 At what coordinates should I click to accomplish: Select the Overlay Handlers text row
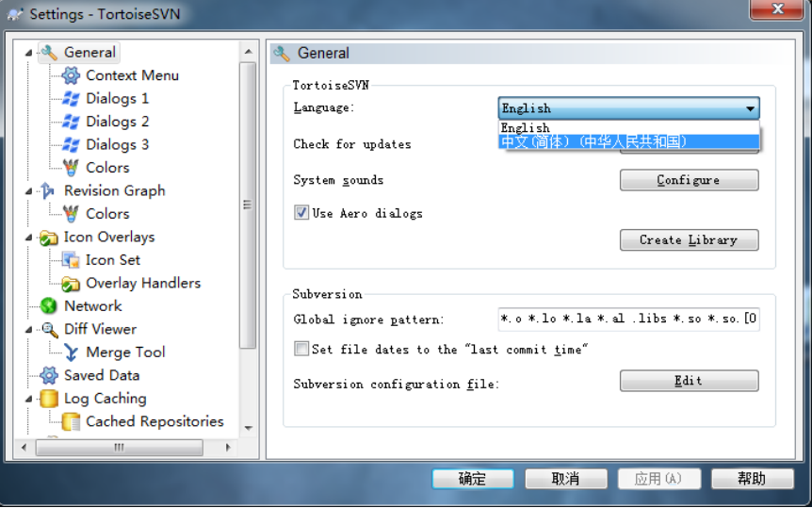click(143, 283)
